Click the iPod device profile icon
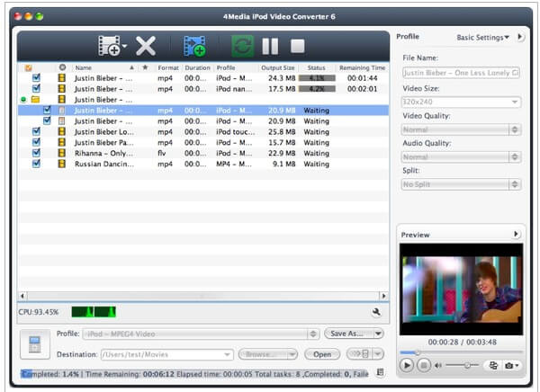The width and height of the screenshot is (540, 392). click(x=35, y=344)
